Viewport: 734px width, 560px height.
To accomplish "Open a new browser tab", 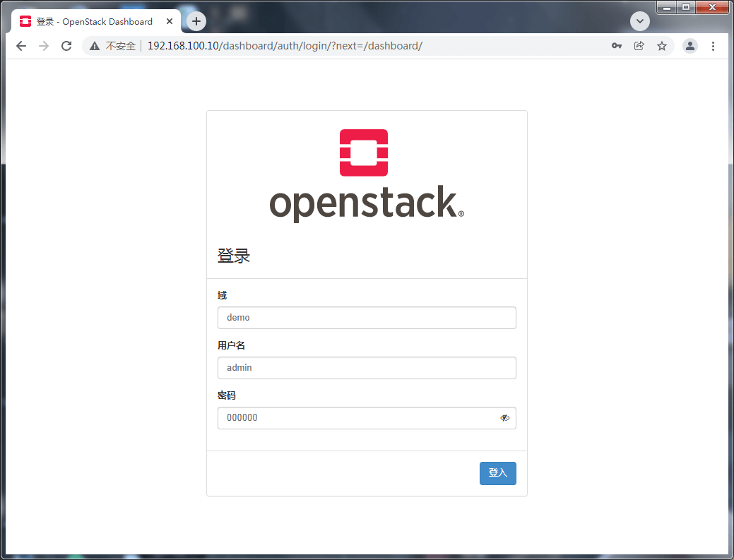I will tap(196, 21).
